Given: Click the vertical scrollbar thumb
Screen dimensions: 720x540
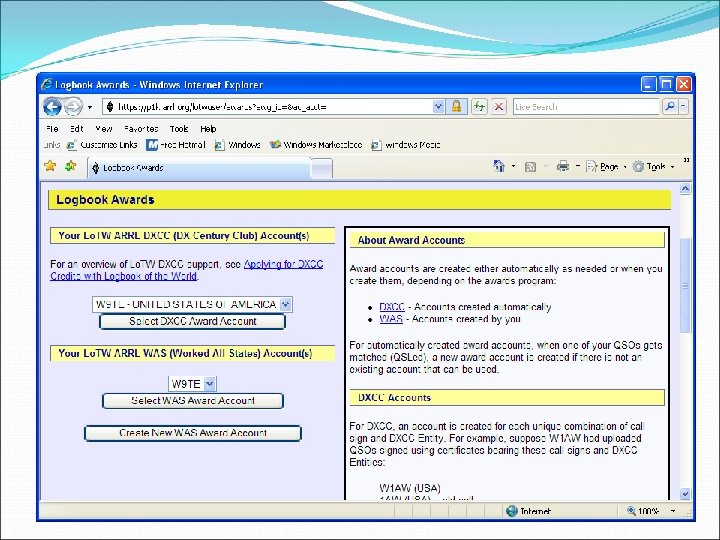Looking at the screenshot, I should (685, 286).
